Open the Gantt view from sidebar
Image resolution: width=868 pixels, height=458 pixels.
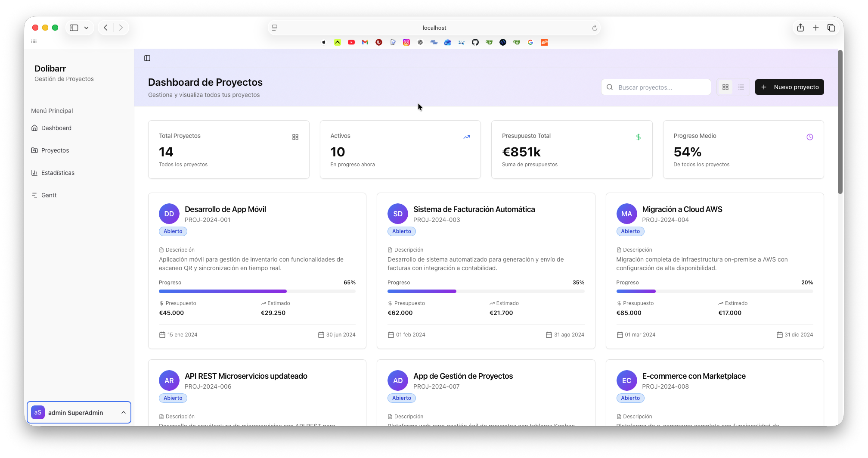(x=79, y=195)
